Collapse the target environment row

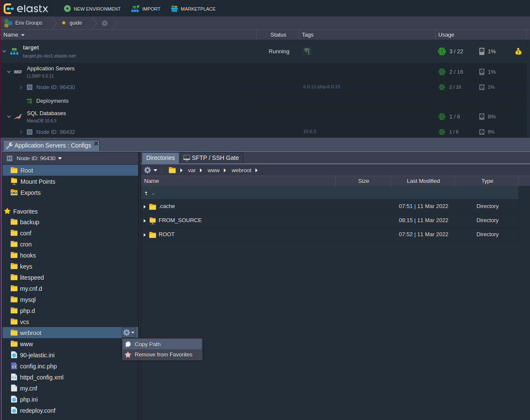(x=4, y=51)
